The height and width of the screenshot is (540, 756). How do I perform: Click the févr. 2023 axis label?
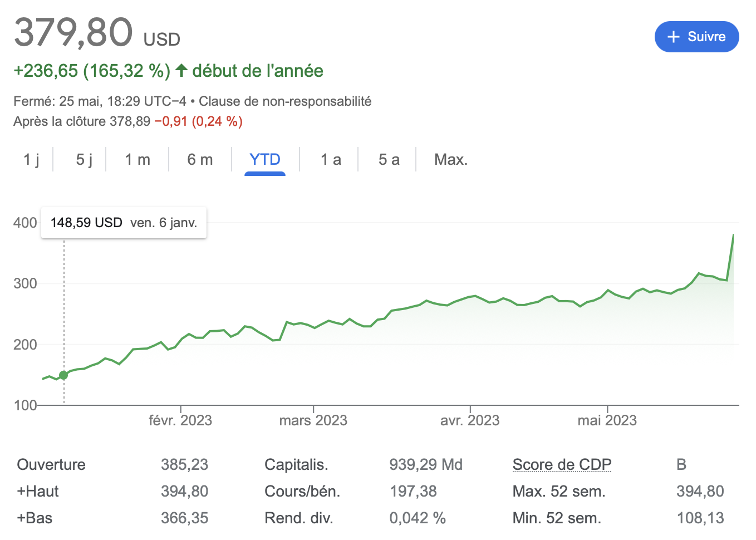[180, 420]
